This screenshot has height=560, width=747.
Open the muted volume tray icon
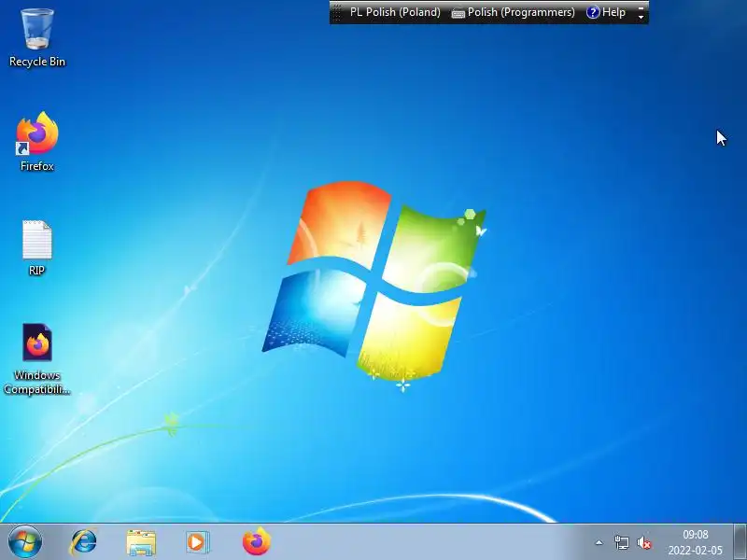(x=644, y=542)
